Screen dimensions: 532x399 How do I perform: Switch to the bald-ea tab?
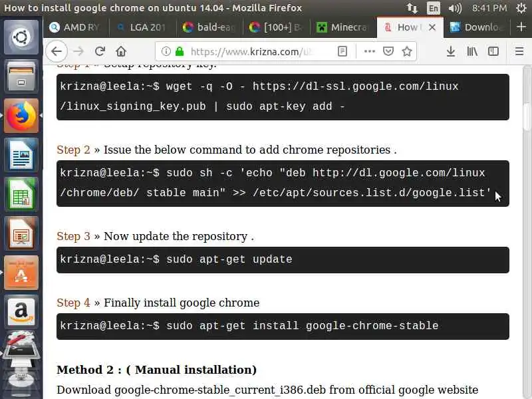coord(210,27)
